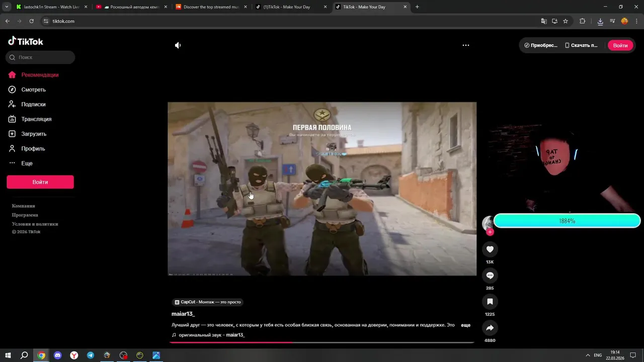
Task: Switch to the YouTube Роскошный автодом tab
Action: (131, 7)
